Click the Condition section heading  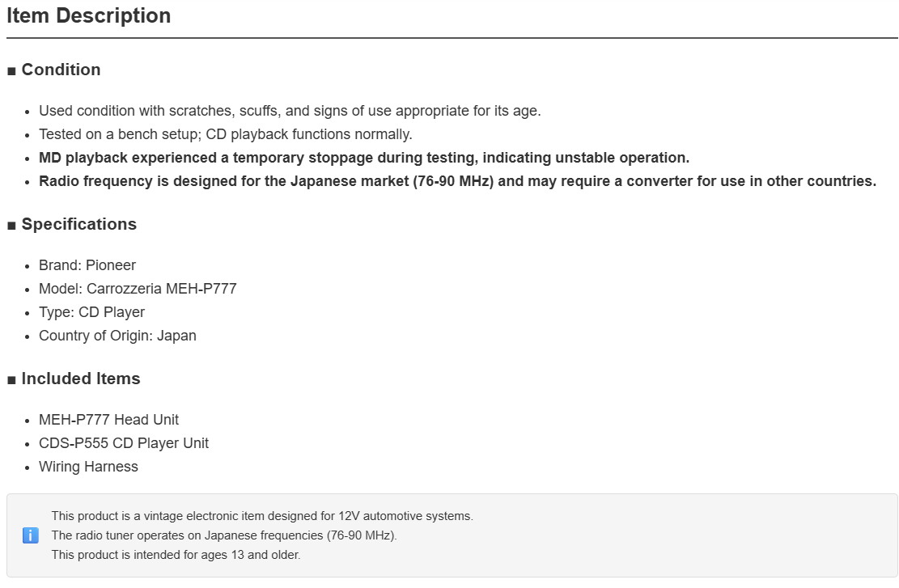click(x=61, y=70)
